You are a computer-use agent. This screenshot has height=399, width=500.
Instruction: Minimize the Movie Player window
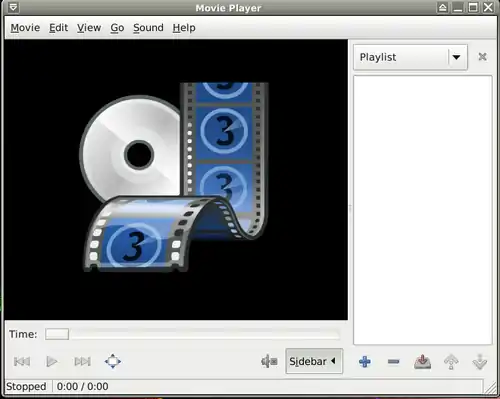point(458,7)
